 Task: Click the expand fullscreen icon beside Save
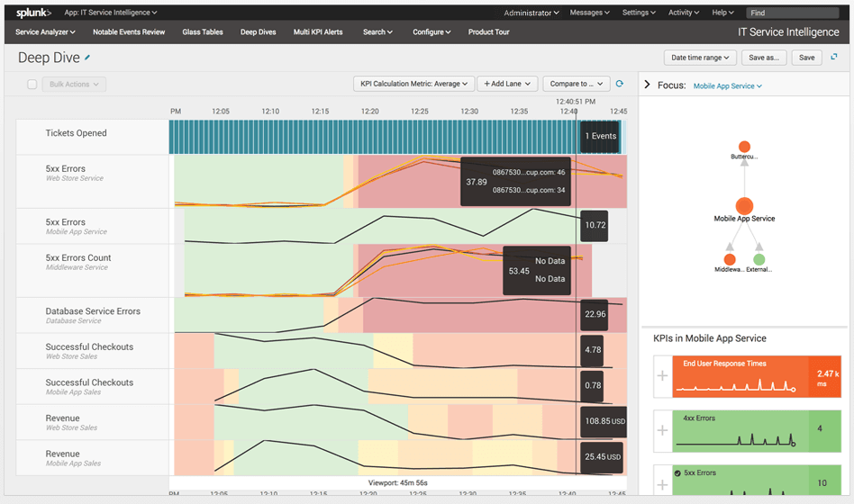tap(834, 57)
